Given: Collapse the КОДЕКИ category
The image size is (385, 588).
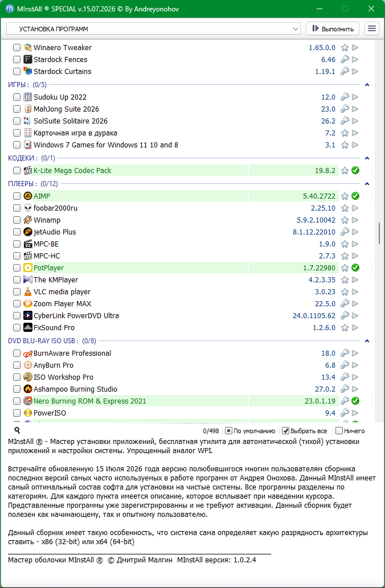Looking at the screenshot, I should coord(367,158).
